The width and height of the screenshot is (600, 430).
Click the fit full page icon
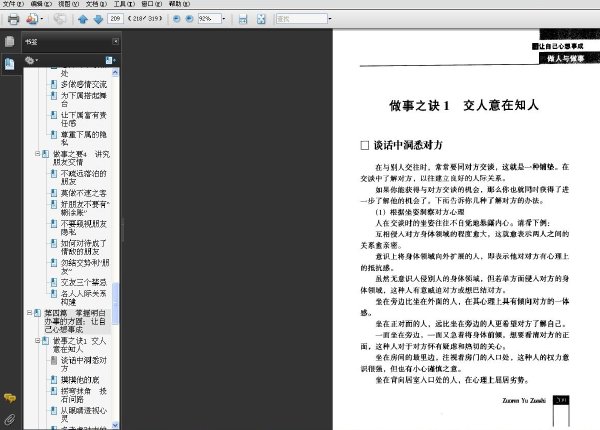[261, 19]
